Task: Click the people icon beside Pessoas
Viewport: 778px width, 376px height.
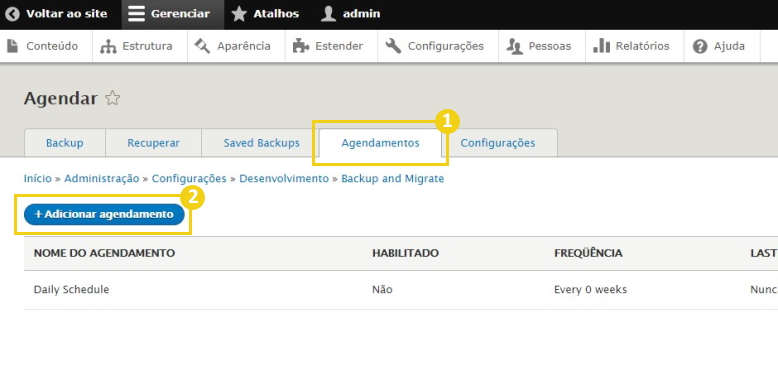Action: click(515, 46)
